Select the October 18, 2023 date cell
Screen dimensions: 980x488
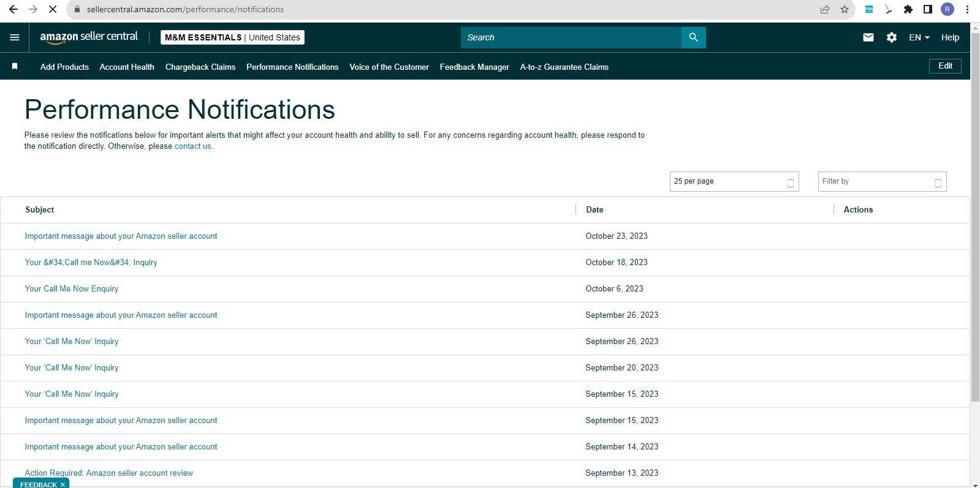[x=617, y=263]
